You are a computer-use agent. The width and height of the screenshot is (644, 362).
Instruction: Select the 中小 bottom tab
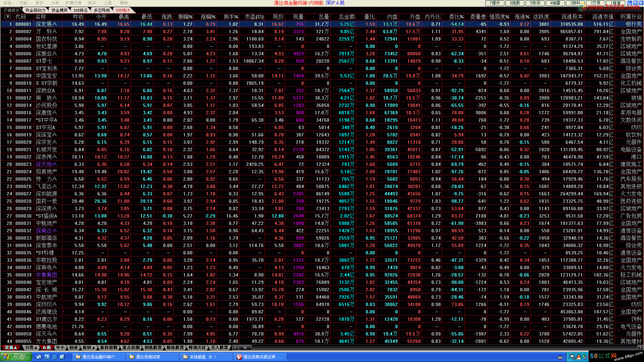(x=60, y=348)
